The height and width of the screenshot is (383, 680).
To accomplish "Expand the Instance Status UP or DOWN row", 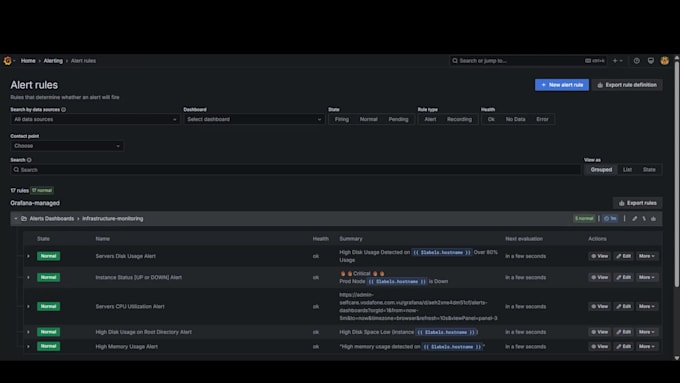I will (x=29, y=277).
